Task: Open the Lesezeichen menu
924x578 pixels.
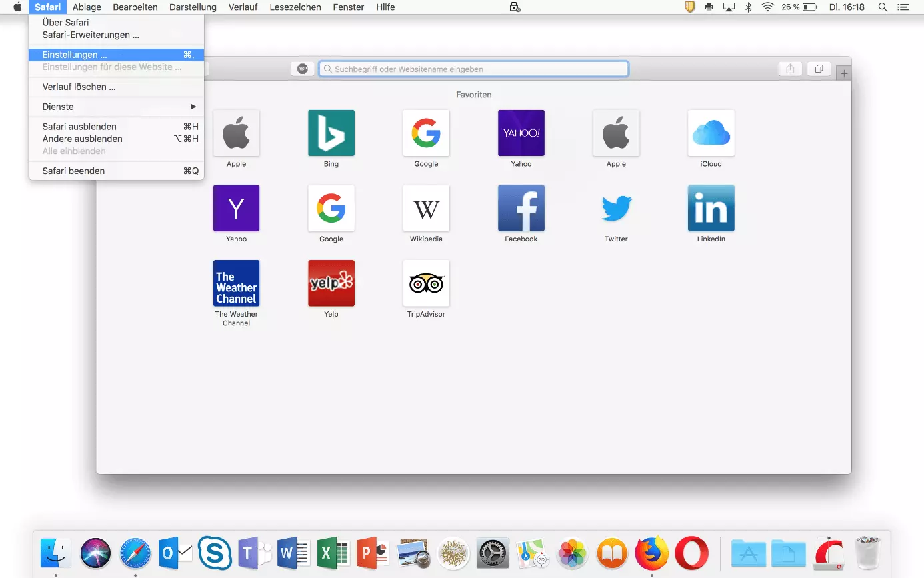Action: pos(295,7)
